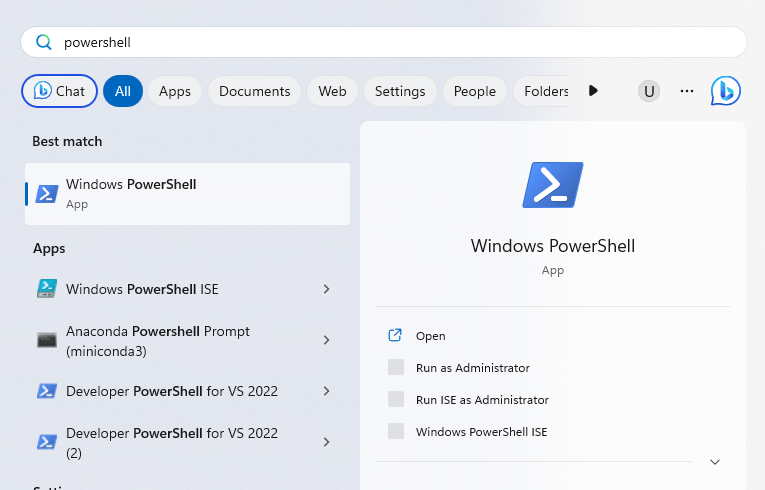The image size is (765, 490).
Task: Select Developer PowerShell for VS 2022 (2)
Action: 187,443
